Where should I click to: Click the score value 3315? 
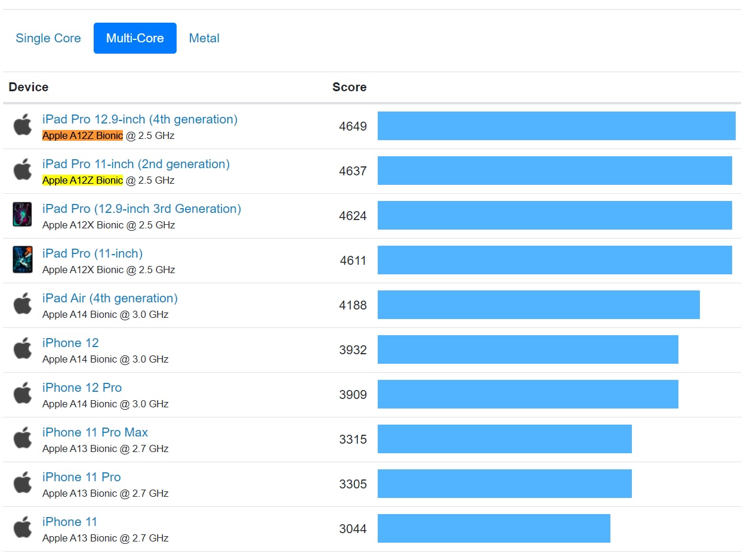(353, 439)
